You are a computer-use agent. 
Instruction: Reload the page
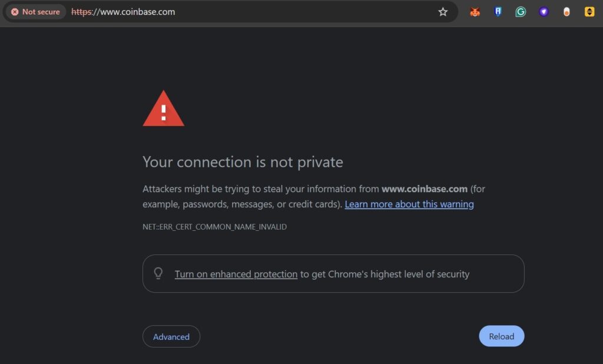pos(501,336)
